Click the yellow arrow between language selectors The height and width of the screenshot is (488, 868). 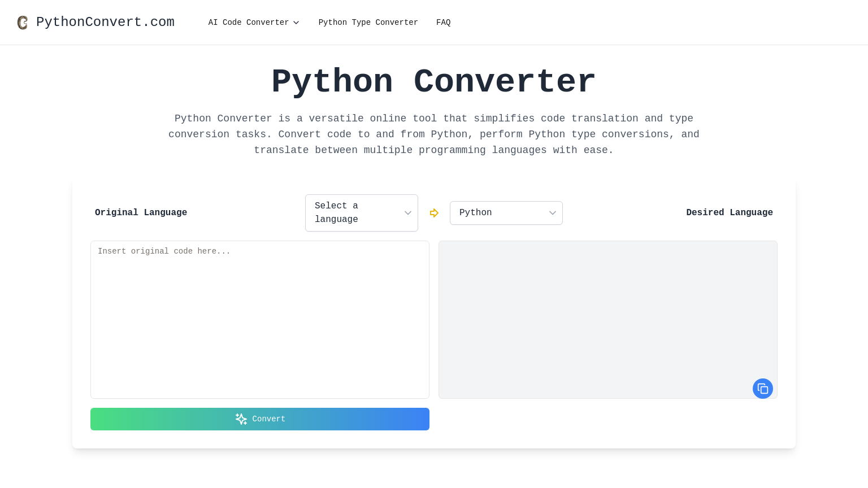(x=434, y=213)
